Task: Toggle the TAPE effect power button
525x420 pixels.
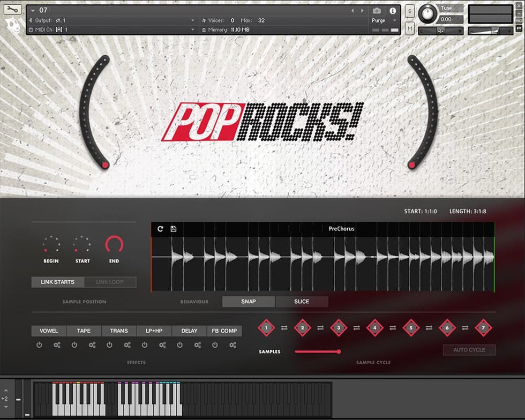Action: pos(74,345)
